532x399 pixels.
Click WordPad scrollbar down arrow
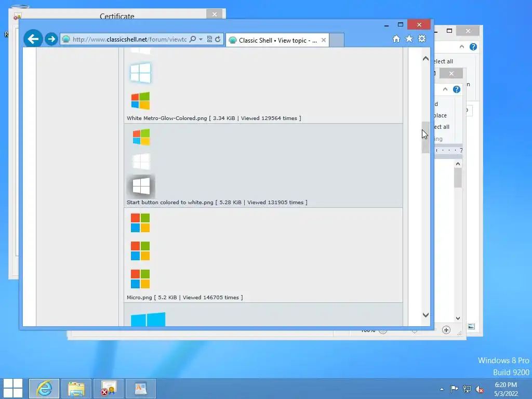458,318
